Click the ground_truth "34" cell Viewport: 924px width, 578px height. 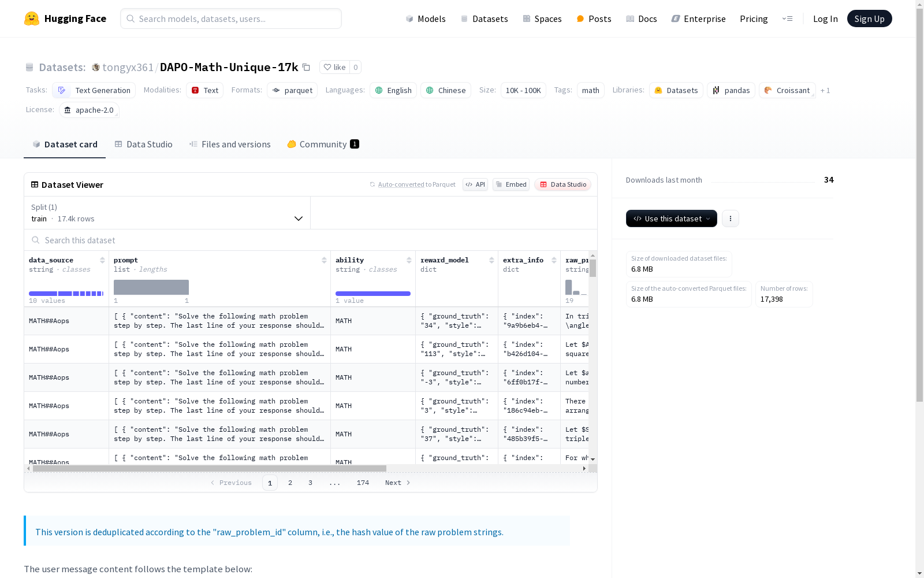click(x=457, y=321)
